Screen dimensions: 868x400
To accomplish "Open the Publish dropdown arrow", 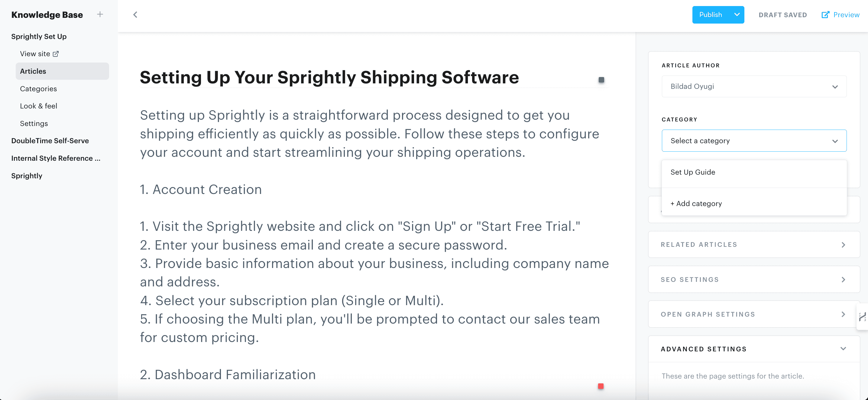I will point(737,15).
